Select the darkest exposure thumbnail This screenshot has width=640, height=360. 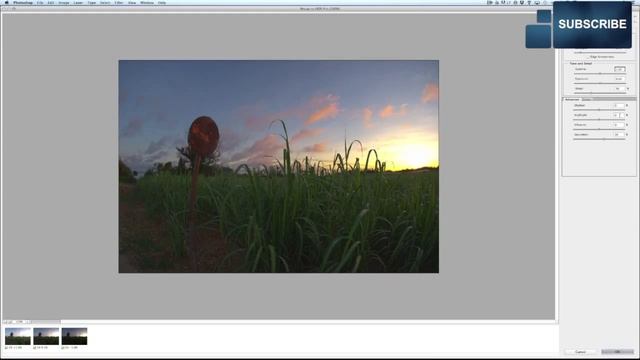pyautogui.click(x=74, y=336)
